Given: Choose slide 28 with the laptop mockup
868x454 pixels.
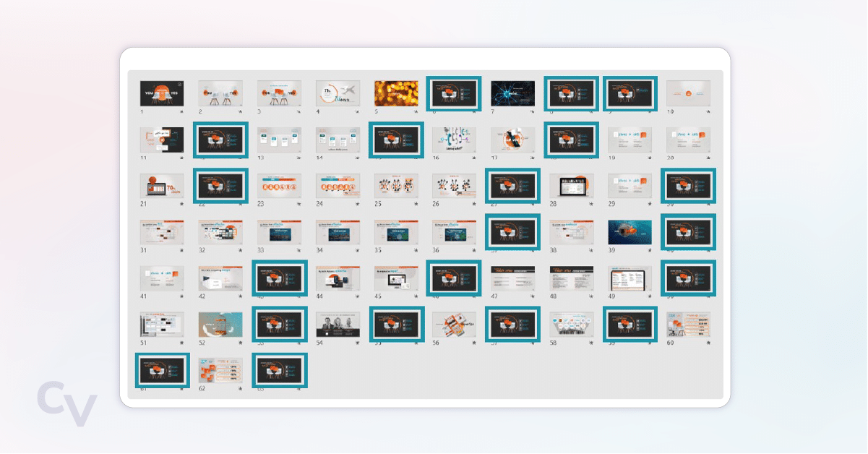Looking at the screenshot, I should [x=571, y=186].
